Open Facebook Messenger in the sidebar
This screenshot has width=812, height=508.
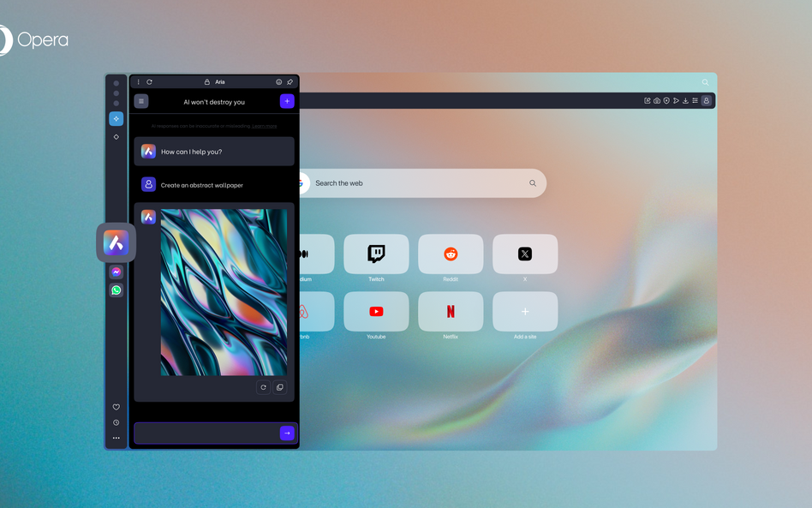[116, 272]
